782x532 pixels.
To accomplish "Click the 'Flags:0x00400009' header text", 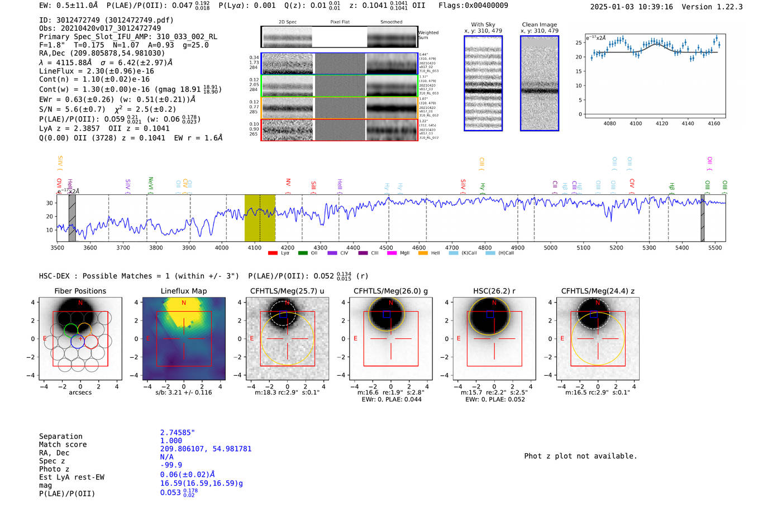I will click(473, 6).
